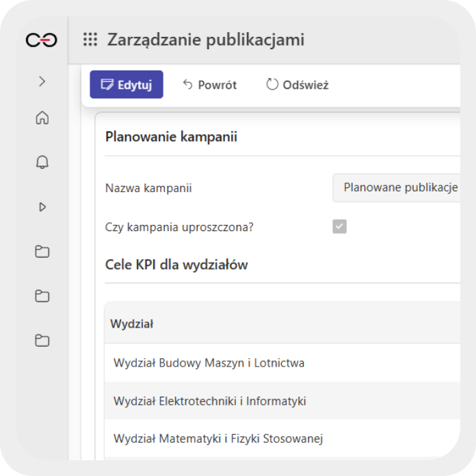This screenshot has width=476, height=476.
Task: Click the Nazwa kampanii input field
Action: 397,188
